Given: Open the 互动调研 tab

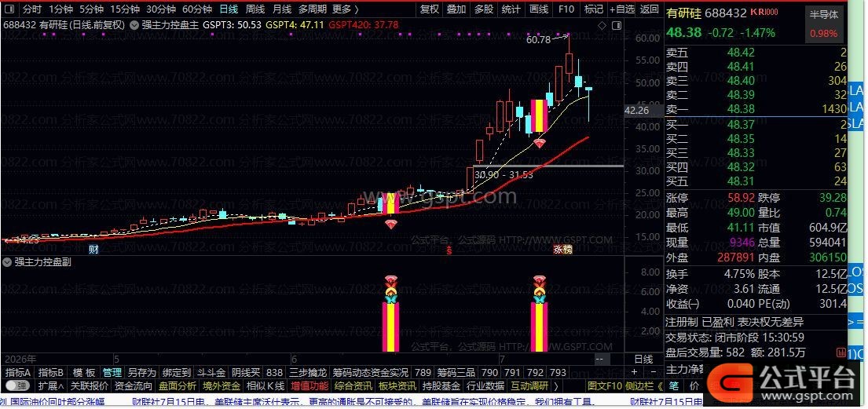Looking at the screenshot, I should pyautogui.click(x=529, y=385).
